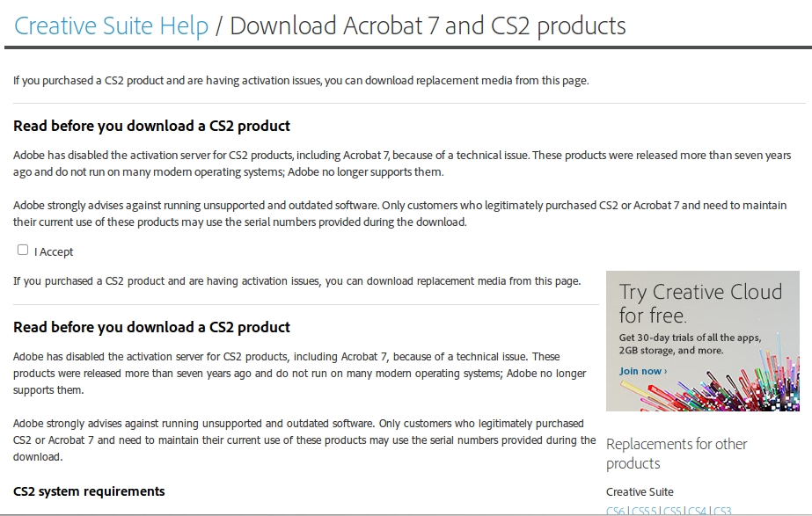Open the CS5.5 replacement link
The width and height of the screenshot is (812, 516).
click(x=644, y=511)
